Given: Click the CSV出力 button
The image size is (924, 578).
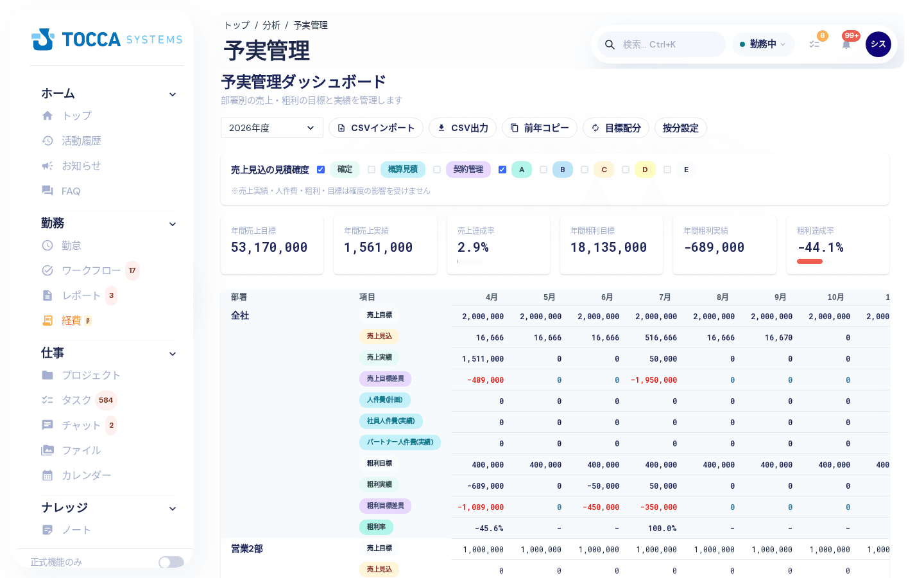Looking at the screenshot, I should [463, 128].
